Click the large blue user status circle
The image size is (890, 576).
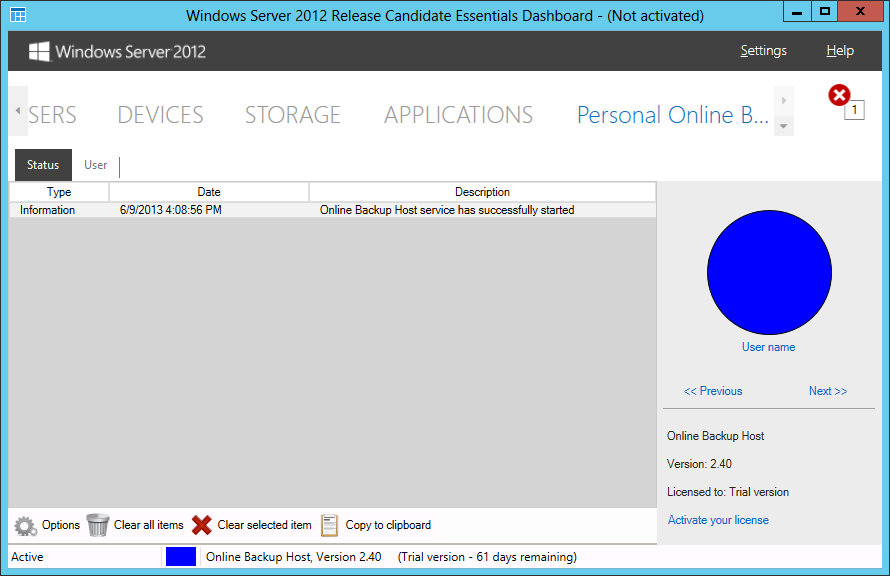point(769,272)
